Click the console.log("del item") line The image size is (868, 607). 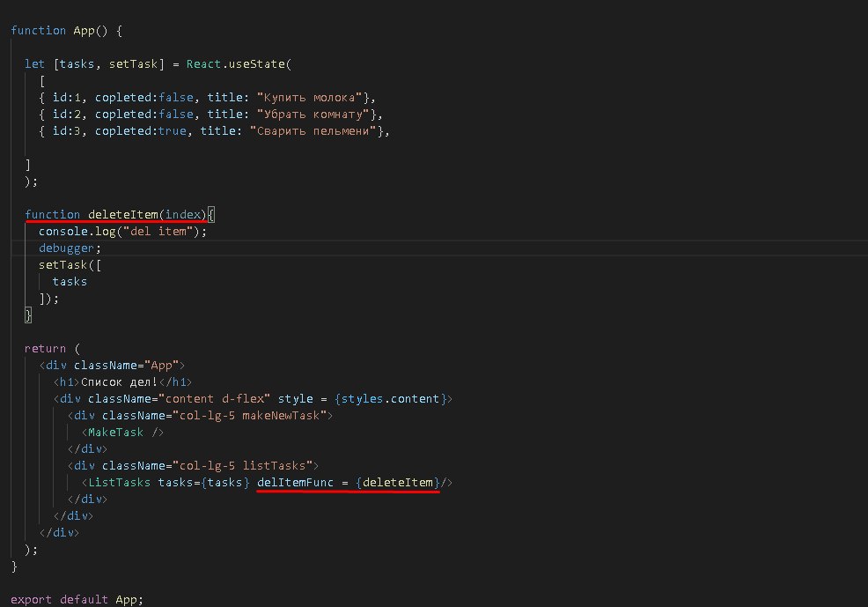click(x=122, y=232)
